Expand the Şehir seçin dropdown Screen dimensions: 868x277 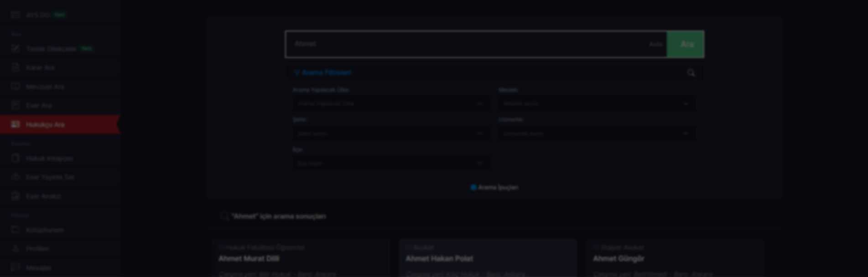pyautogui.click(x=391, y=133)
